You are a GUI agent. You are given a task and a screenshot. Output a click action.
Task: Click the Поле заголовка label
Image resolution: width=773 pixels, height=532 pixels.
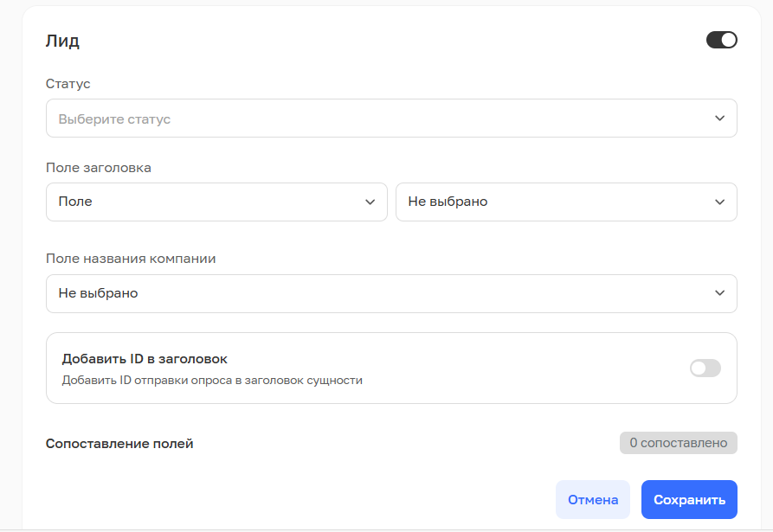tap(98, 168)
